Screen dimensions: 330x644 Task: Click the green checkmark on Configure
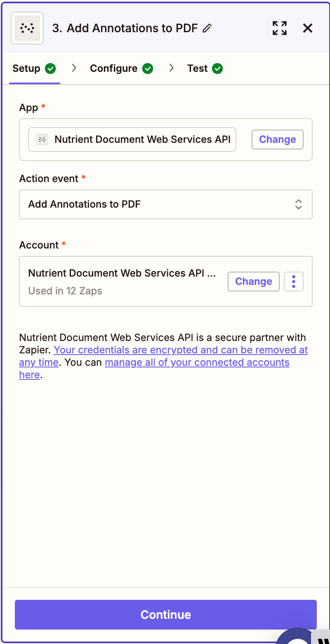click(148, 68)
